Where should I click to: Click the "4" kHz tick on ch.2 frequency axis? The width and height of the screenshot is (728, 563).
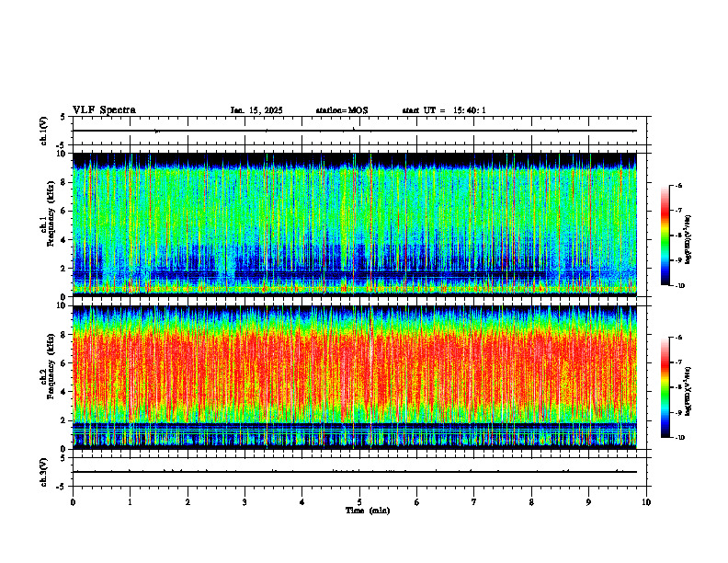(64, 392)
